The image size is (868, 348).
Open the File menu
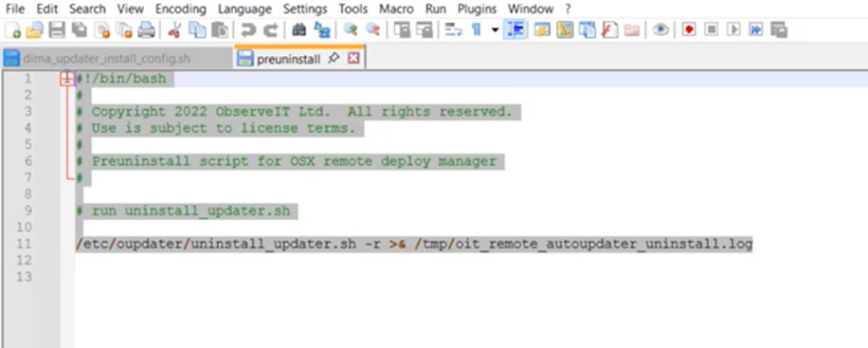(15, 9)
